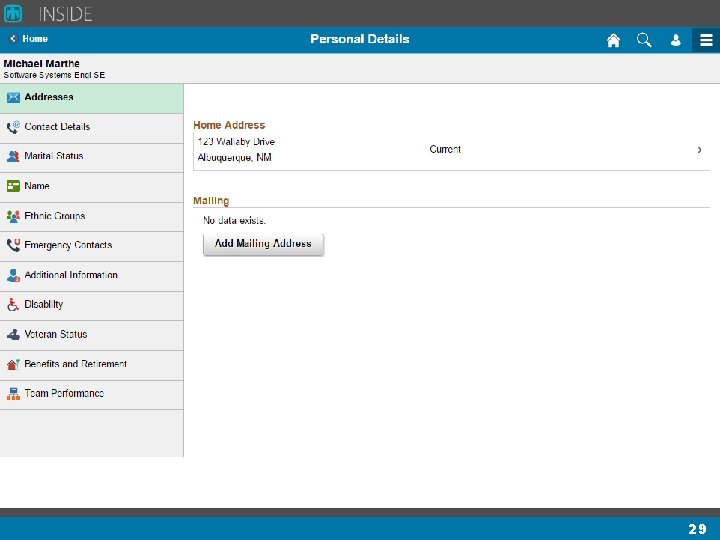This screenshot has height=540, width=720.
Task: Click the INSIDE logo icon
Action: click(13, 13)
